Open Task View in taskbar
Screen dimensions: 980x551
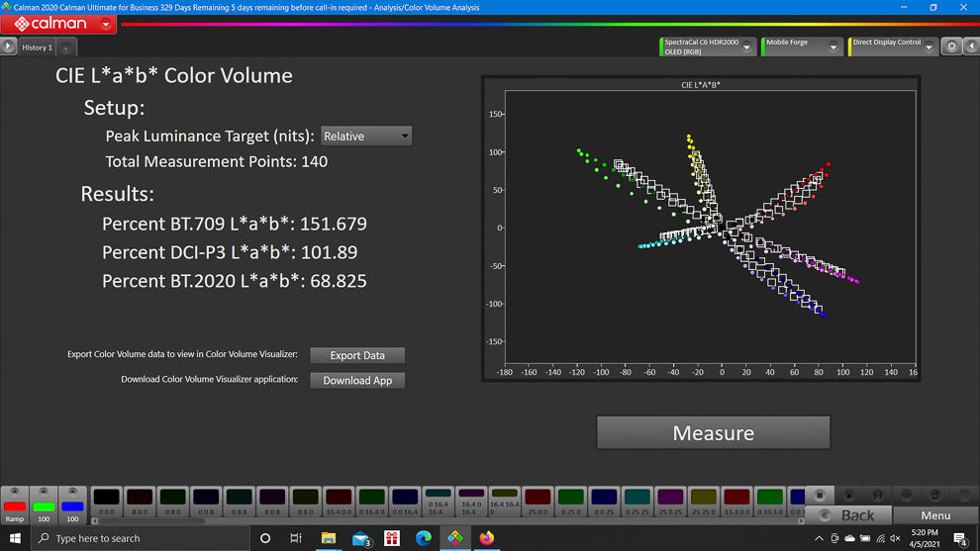[x=296, y=538]
